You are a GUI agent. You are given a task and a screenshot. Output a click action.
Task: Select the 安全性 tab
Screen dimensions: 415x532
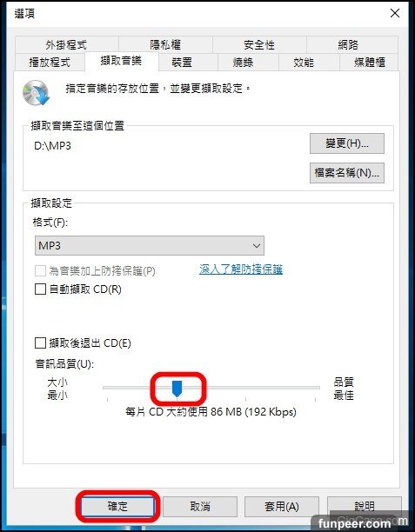259,45
